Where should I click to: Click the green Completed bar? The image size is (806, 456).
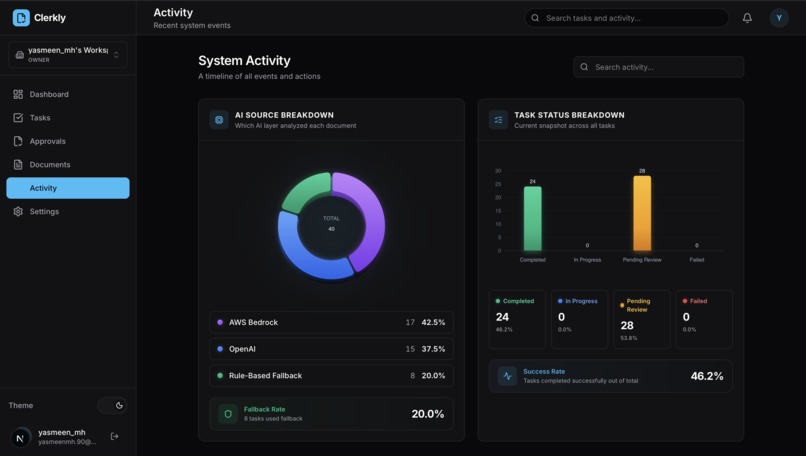coord(533,218)
